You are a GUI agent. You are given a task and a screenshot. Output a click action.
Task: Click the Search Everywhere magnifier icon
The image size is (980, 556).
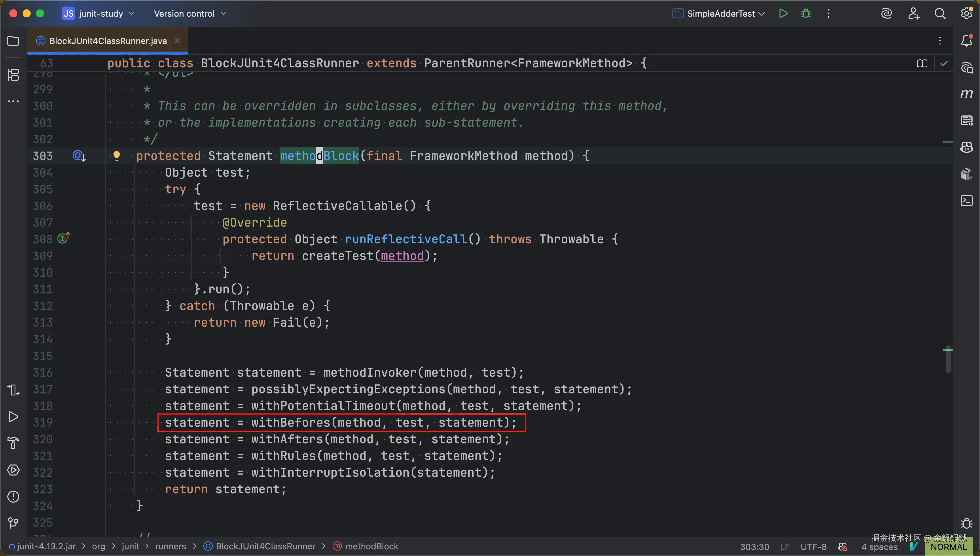coord(940,14)
